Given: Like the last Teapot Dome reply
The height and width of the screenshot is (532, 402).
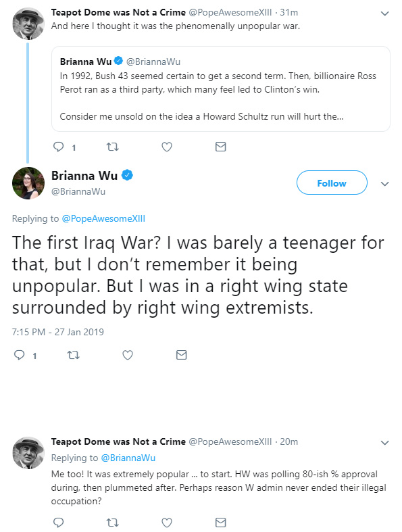Looking at the screenshot, I should (167, 523).
